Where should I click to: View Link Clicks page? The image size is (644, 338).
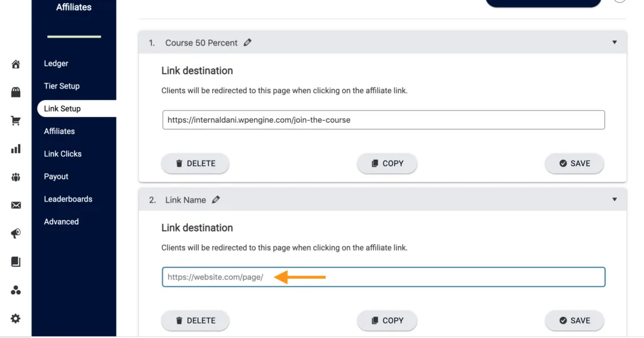[x=62, y=154]
